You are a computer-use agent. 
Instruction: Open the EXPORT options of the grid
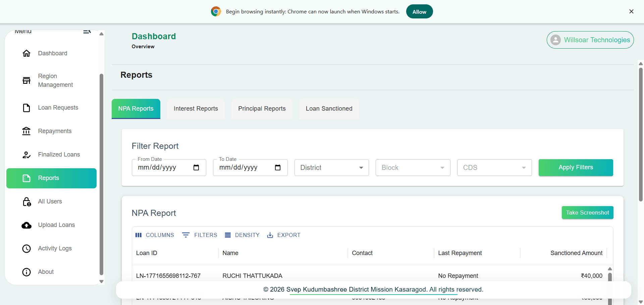click(x=284, y=235)
